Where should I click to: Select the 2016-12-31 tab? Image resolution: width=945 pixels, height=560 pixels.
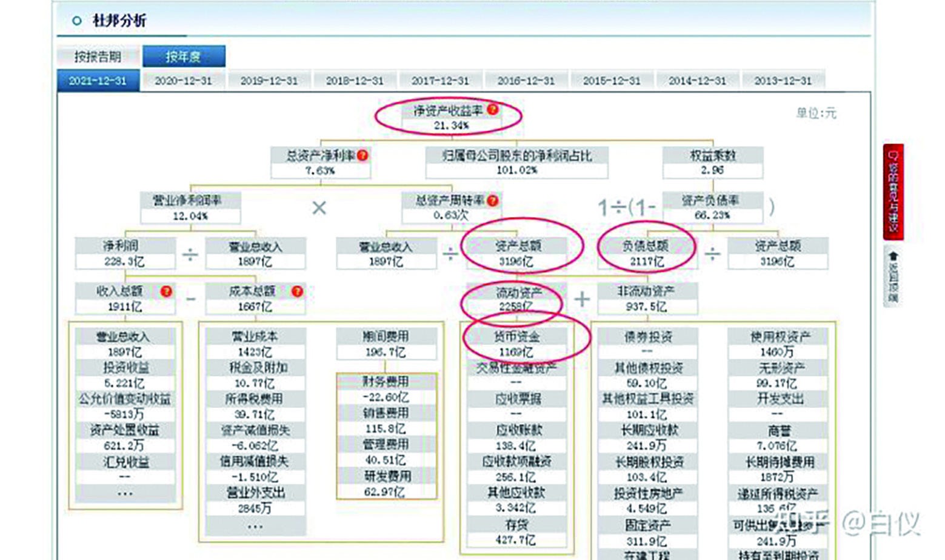click(x=525, y=79)
